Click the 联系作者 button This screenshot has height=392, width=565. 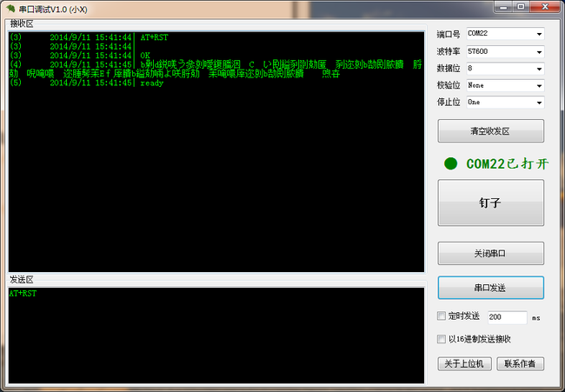[520, 364]
